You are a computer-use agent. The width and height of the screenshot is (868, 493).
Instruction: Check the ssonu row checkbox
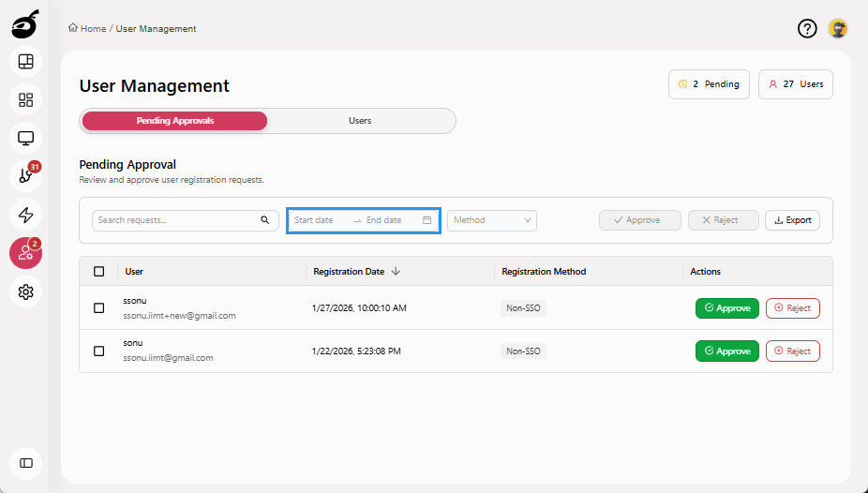coord(99,307)
